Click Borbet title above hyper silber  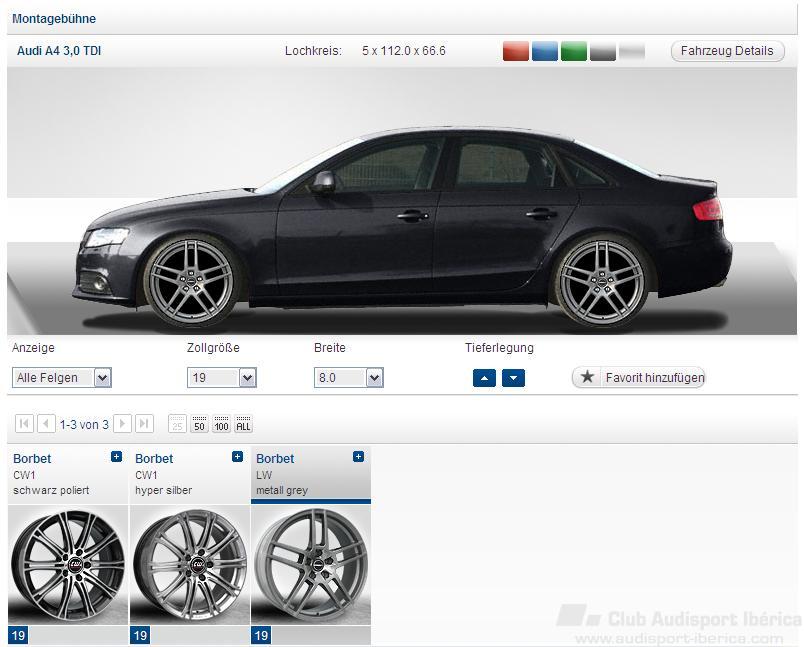pyautogui.click(x=154, y=458)
